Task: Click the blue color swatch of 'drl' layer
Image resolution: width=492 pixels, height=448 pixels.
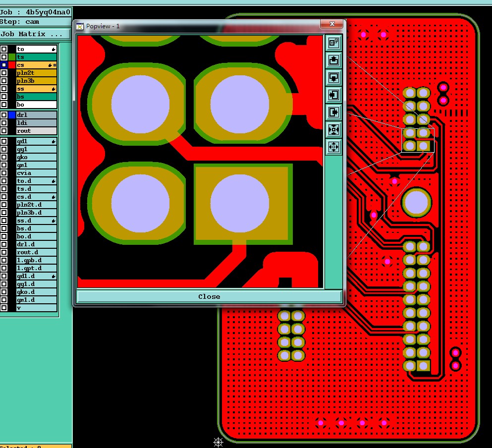Action: point(12,115)
